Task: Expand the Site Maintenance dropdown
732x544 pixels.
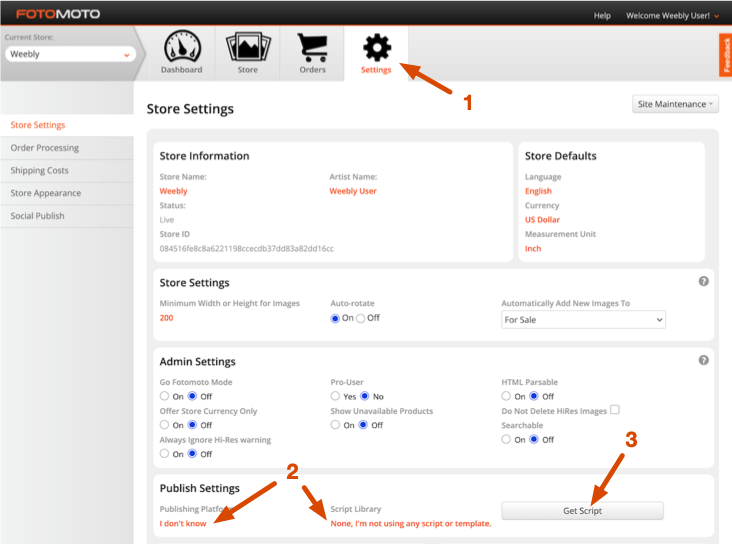Action: 675,104
